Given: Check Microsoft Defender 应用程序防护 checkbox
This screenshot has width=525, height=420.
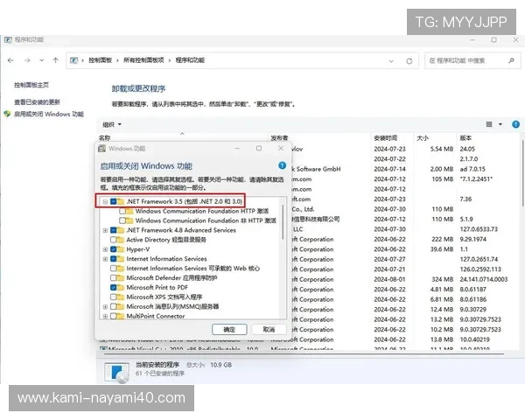Looking at the screenshot, I should pyautogui.click(x=113, y=278).
